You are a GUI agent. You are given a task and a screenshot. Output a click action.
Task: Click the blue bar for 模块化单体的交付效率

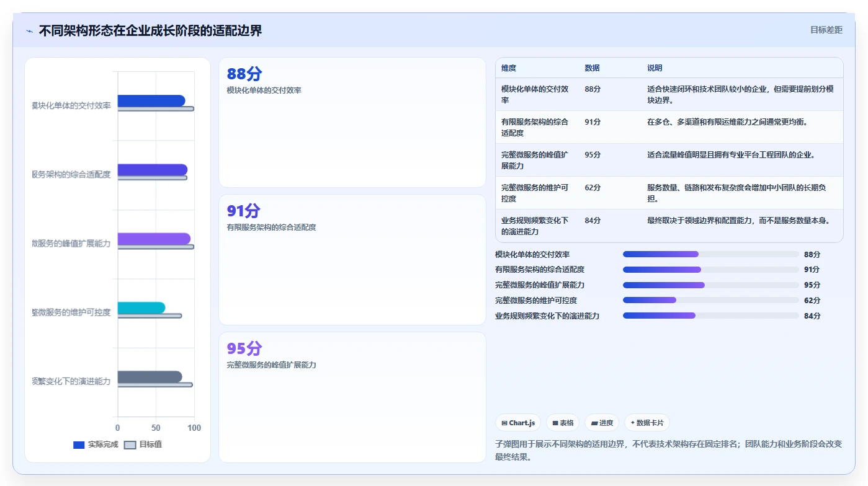[151, 100]
